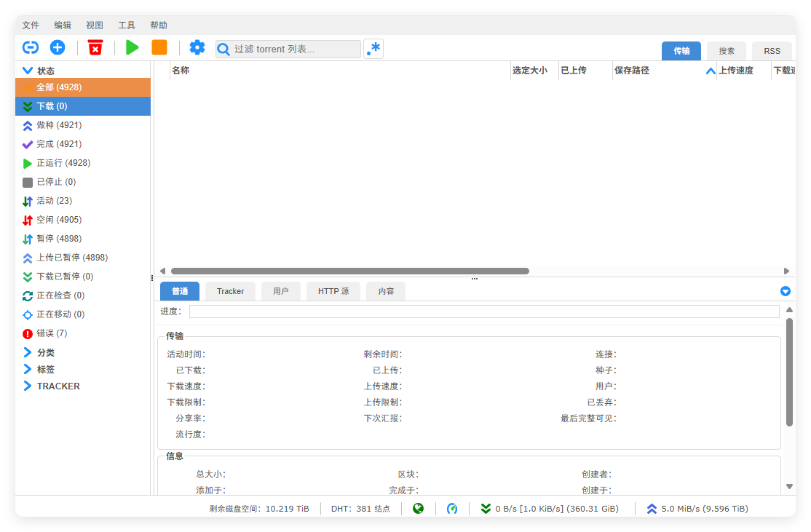Open settings via the gear icon

[x=197, y=47]
